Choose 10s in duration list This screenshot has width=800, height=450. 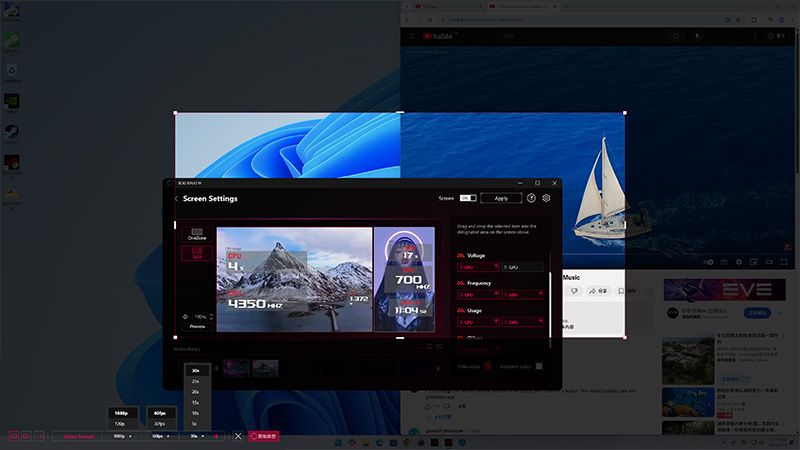[x=195, y=413]
